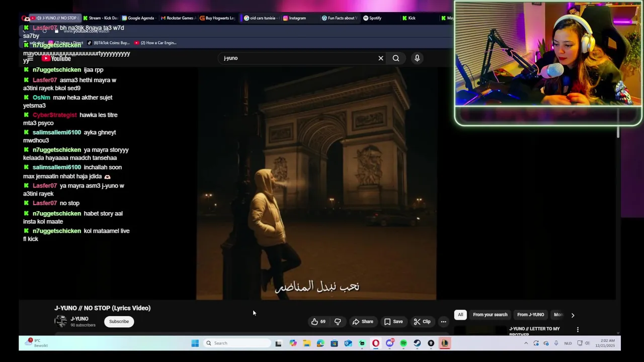Select the From J-YUNO chip
Screen dimensions: 644x362
point(530,315)
